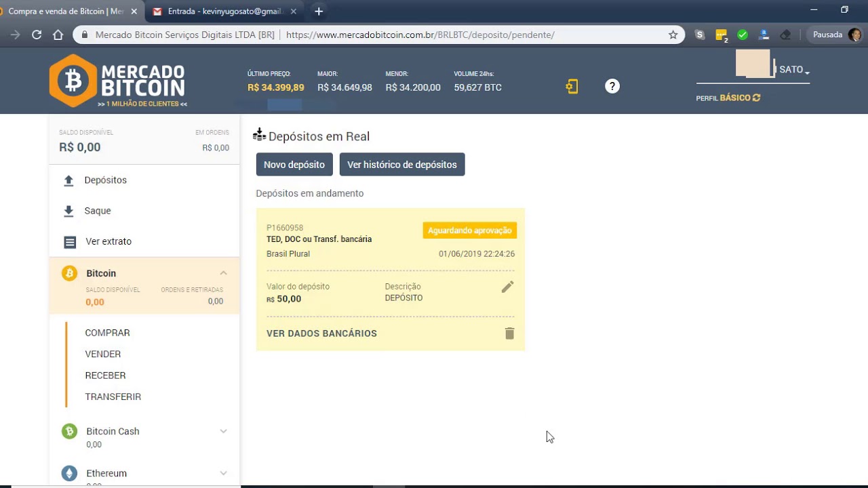This screenshot has width=868, height=488.
Task: Click the Brasil Plural bank name
Action: tap(288, 254)
